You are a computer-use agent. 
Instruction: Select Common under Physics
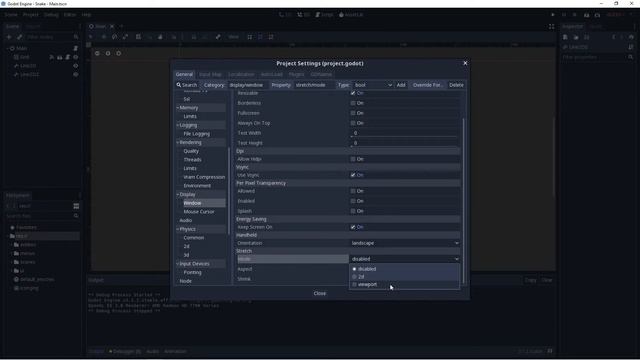pos(193,238)
